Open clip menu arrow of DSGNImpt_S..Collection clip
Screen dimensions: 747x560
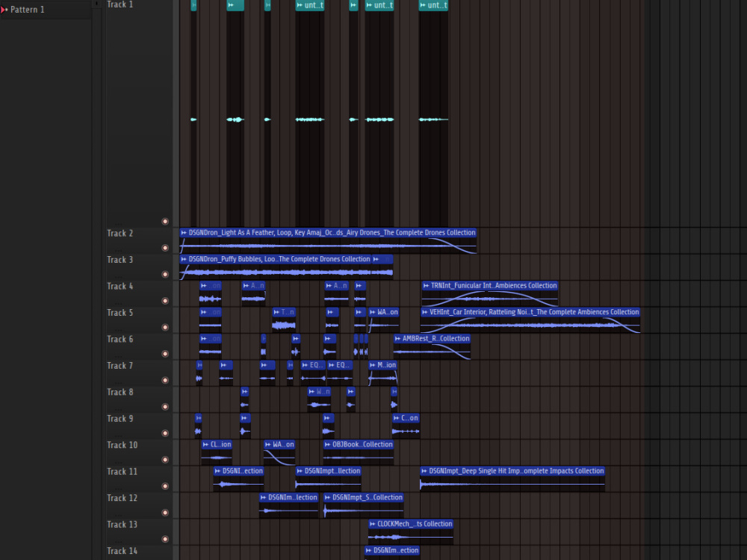(x=328, y=497)
